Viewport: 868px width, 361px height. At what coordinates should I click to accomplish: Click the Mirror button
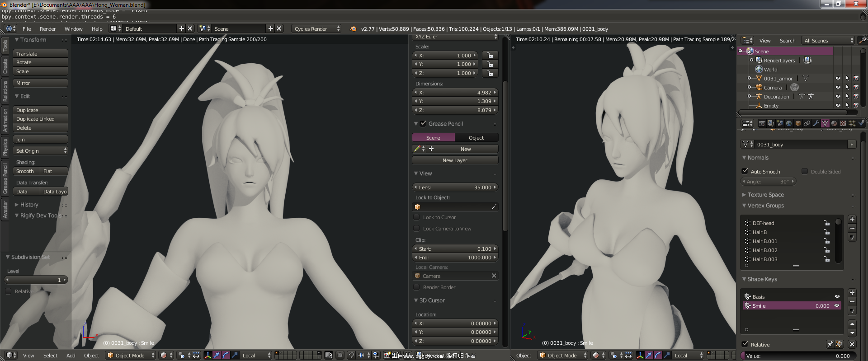(40, 83)
